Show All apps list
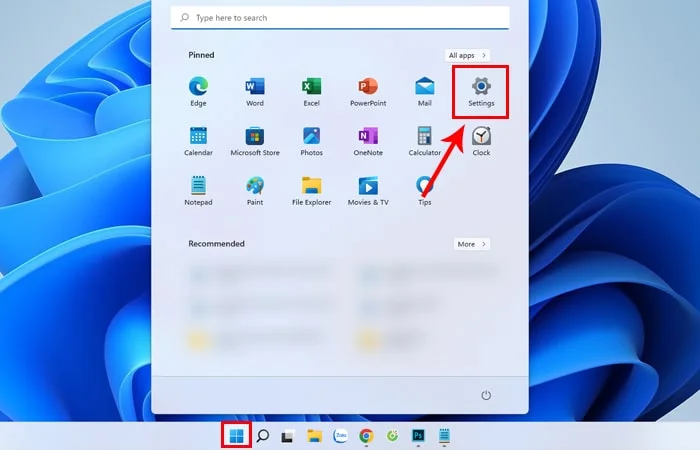Screen dimensions: 700x450 coord(467,55)
